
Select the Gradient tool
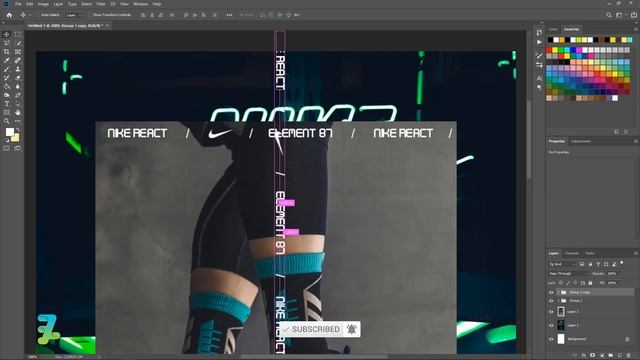pyautogui.click(x=7, y=86)
